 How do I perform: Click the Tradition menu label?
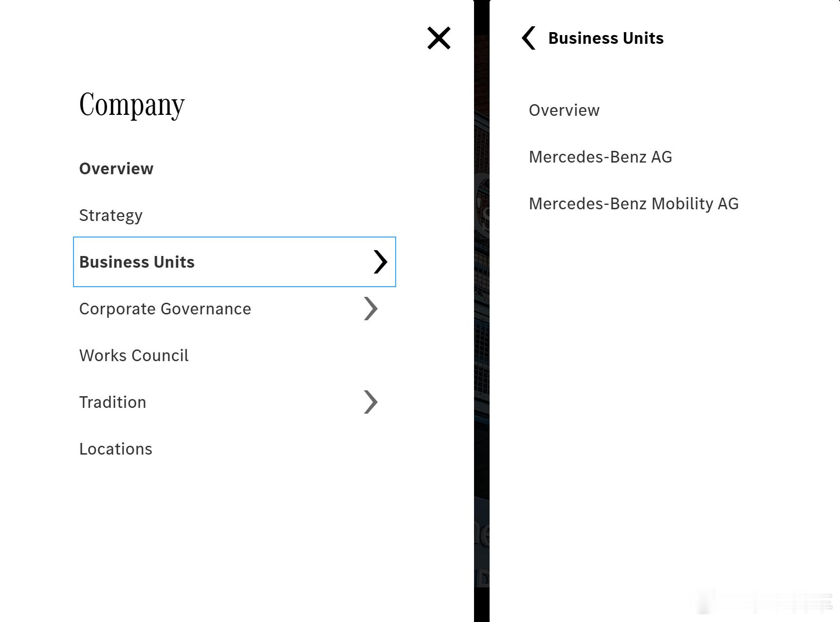pyautogui.click(x=112, y=402)
